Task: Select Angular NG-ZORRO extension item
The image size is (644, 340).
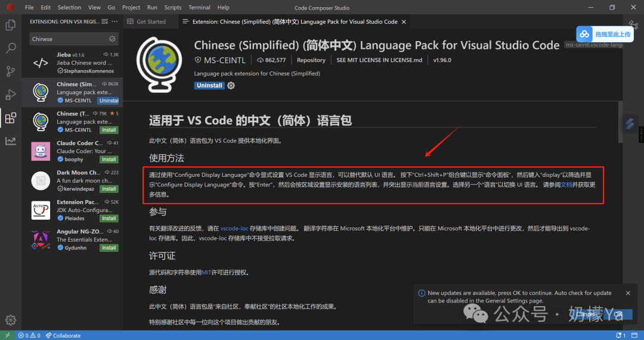Action: point(72,240)
